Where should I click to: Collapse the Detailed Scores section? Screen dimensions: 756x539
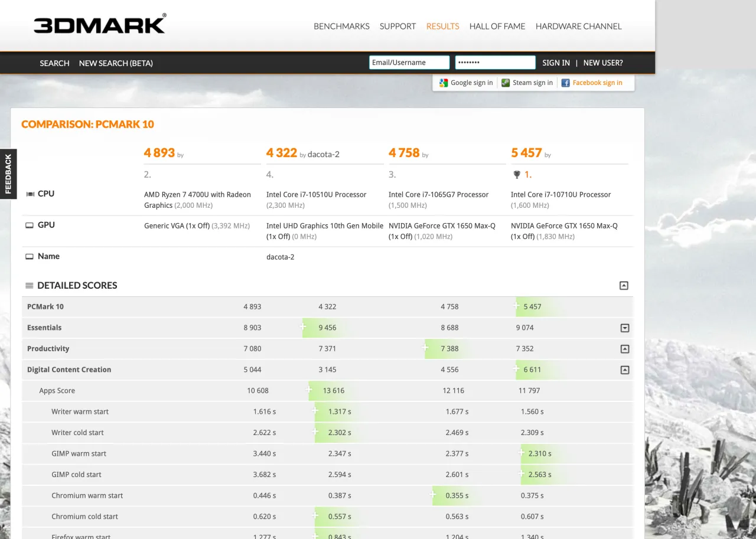point(624,286)
